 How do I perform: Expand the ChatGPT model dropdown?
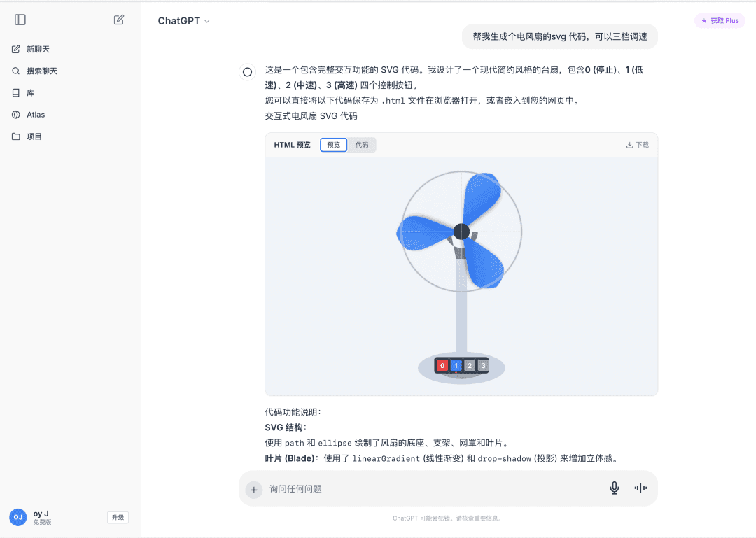[184, 21]
